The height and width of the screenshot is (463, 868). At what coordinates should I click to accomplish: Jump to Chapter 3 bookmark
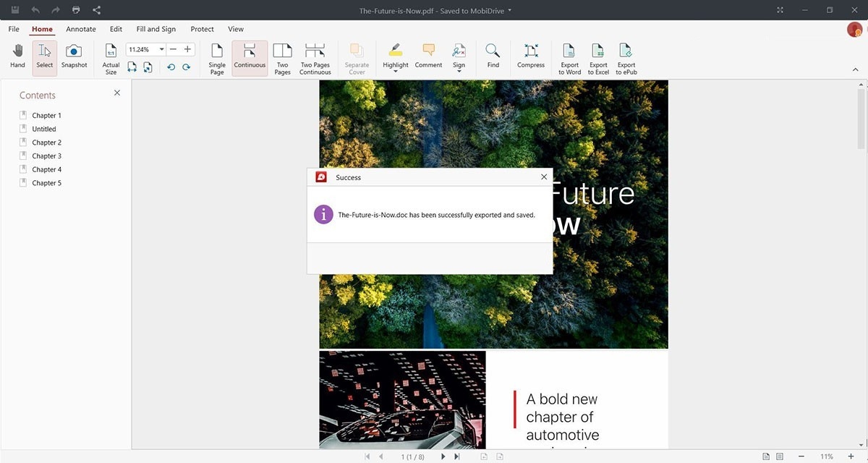click(46, 156)
